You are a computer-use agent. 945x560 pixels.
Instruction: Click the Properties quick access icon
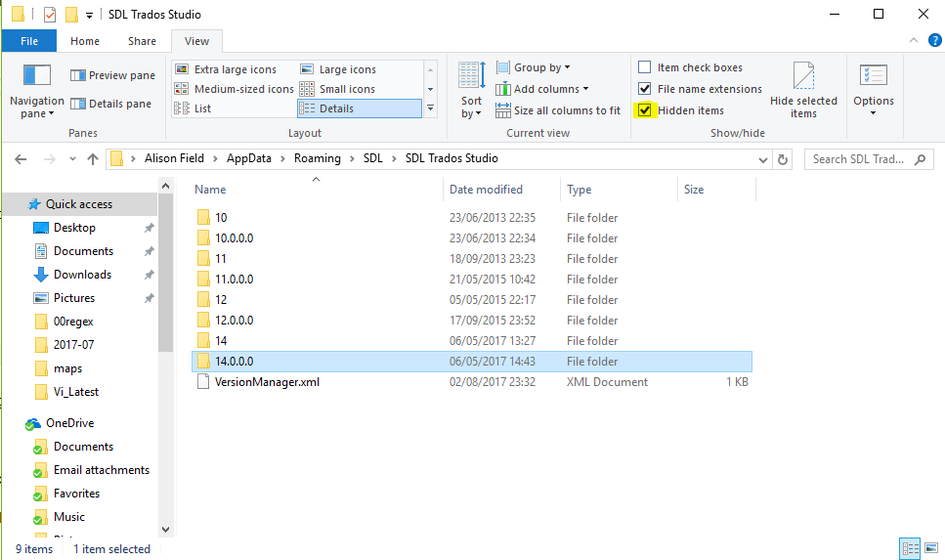(x=50, y=15)
